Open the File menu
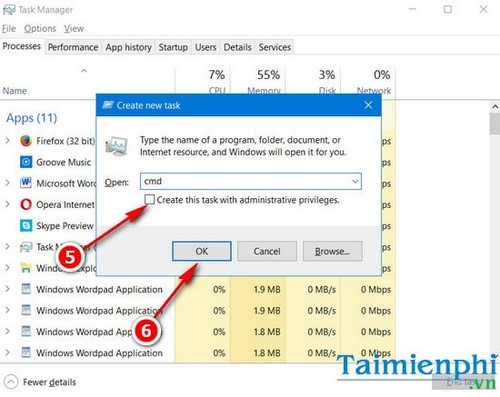Viewport: 500px width, 397px height. point(9,29)
